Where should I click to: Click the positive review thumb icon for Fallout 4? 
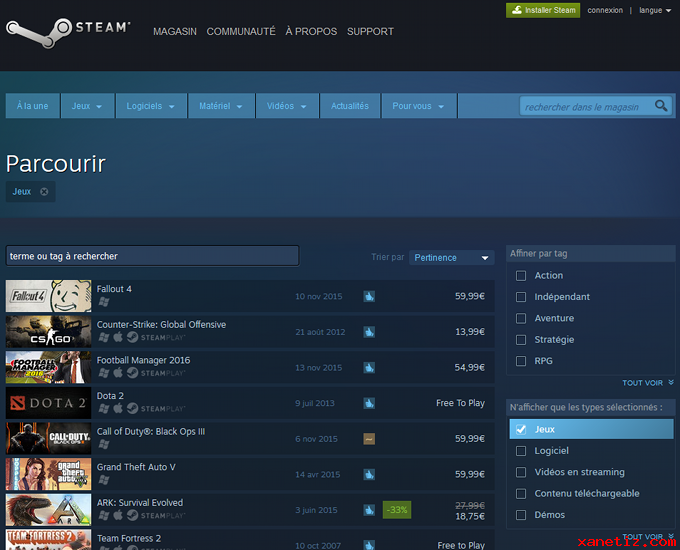pyautogui.click(x=369, y=296)
